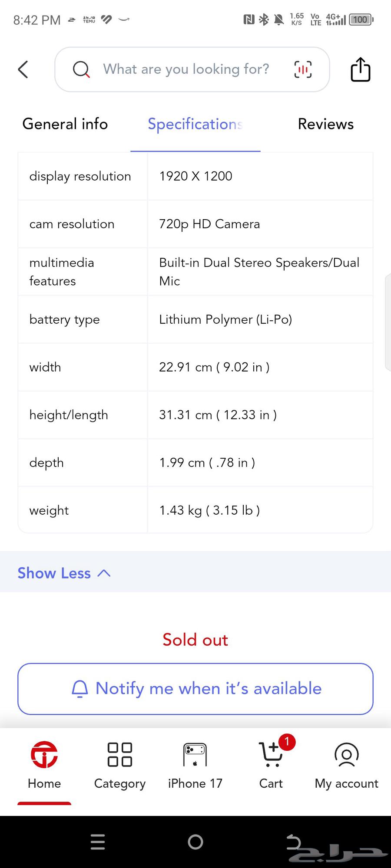Tap the notification bell icon
The image size is (391, 868).
80,689
